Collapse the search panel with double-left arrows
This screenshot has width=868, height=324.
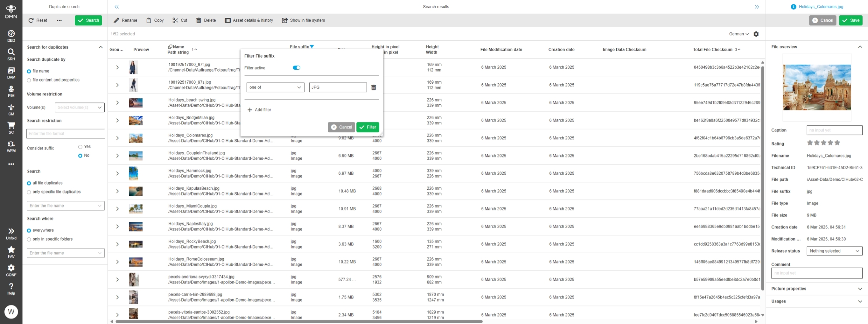click(x=117, y=7)
